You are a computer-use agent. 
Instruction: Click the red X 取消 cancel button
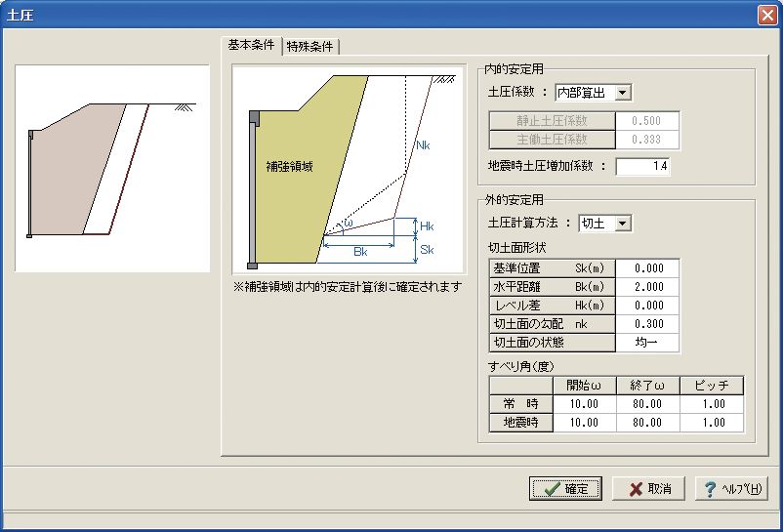tap(648, 489)
